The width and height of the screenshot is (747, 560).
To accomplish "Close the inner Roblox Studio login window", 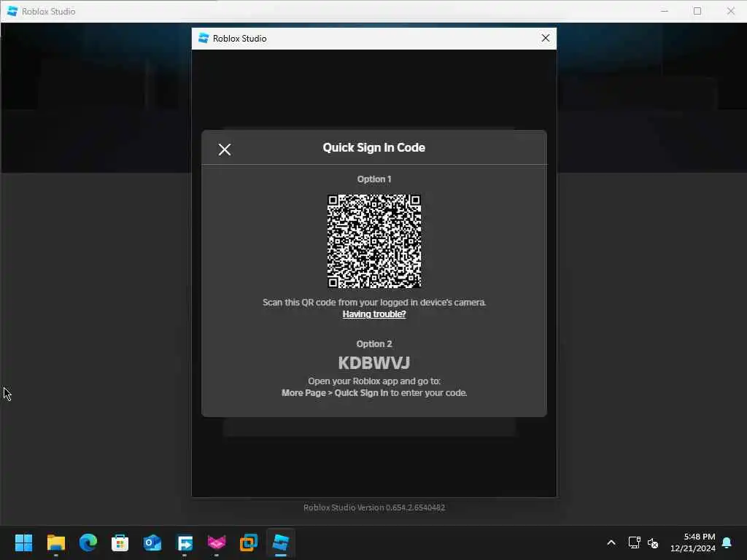I will click(x=546, y=38).
